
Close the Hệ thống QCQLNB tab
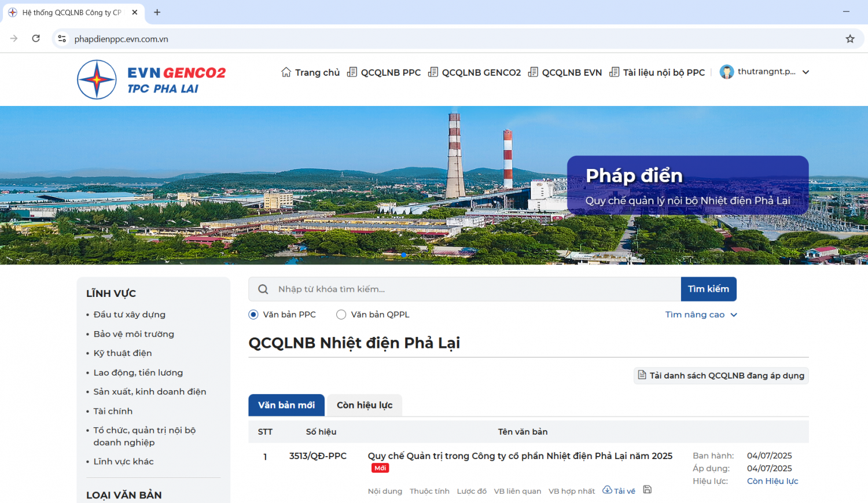tap(135, 12)
